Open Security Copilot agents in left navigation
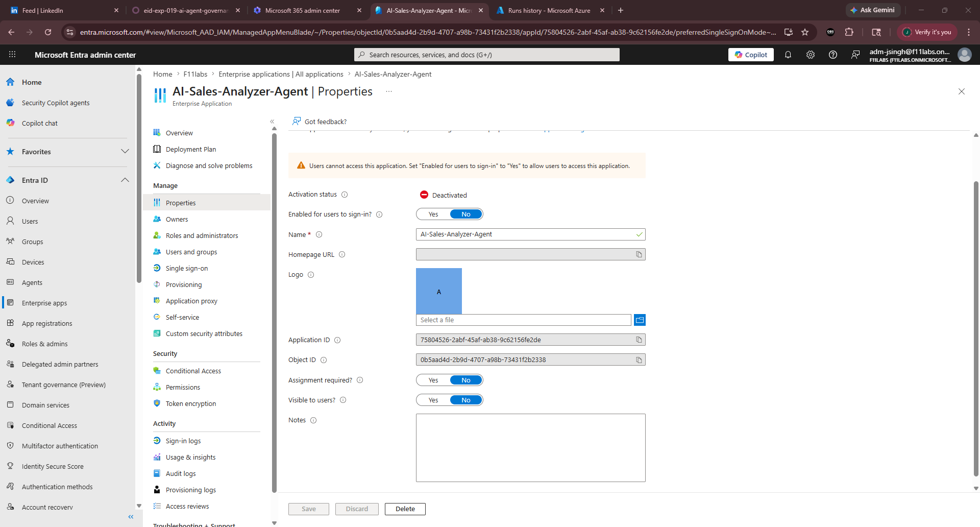The image size is (980, 527). (56, 103)
